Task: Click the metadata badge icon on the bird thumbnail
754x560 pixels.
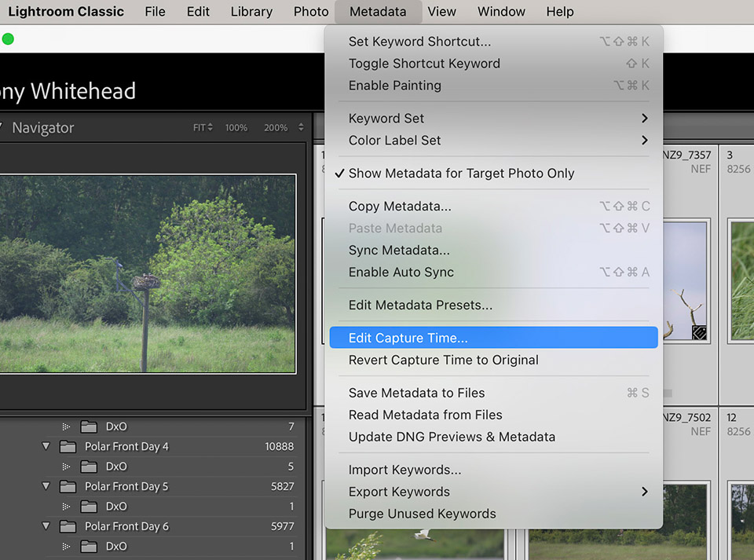Action: pyautogui.click(x=699, y=332)
